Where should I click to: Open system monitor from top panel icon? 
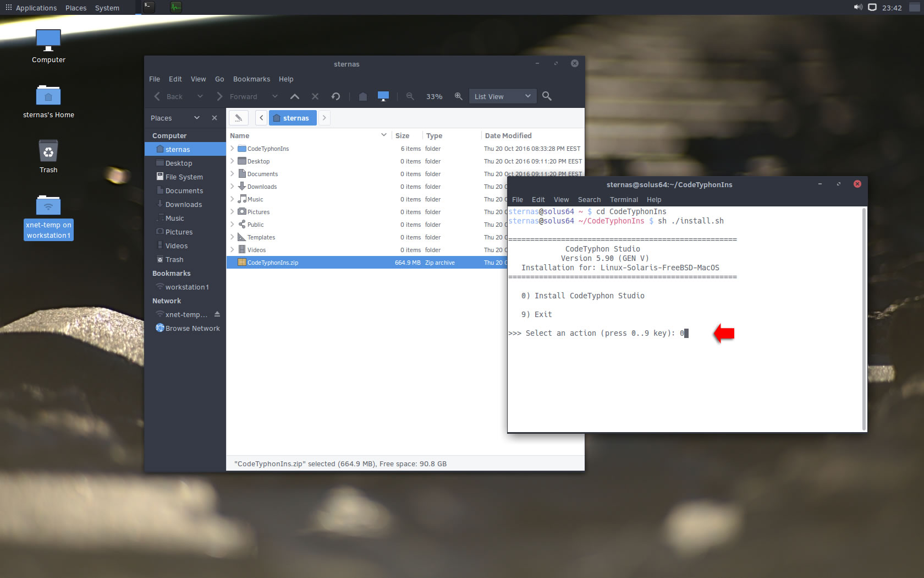176,7
